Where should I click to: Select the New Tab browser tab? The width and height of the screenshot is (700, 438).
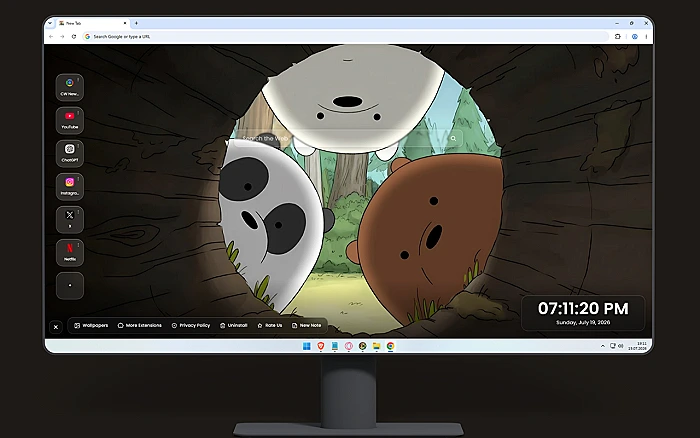click(x=93, y=23)
